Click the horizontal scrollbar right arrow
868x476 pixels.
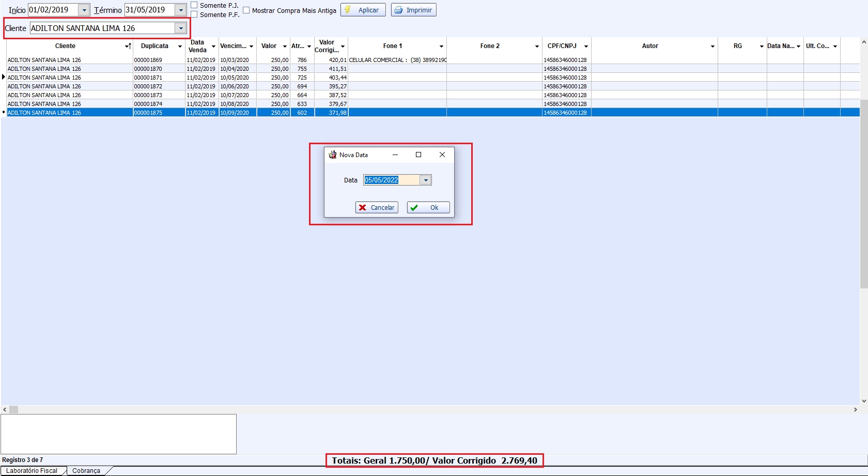856,409
